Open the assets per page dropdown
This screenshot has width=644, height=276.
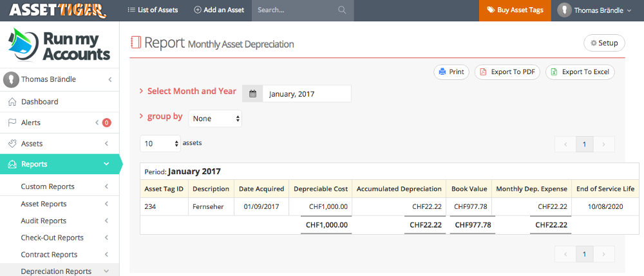pos(160,144)
